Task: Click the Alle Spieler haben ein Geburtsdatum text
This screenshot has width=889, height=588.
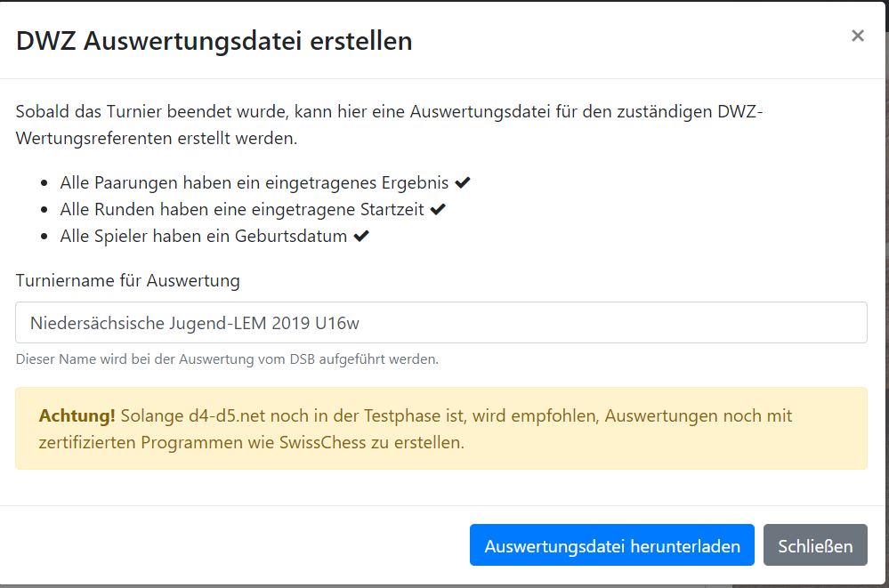Action: [x=204, y=236]
